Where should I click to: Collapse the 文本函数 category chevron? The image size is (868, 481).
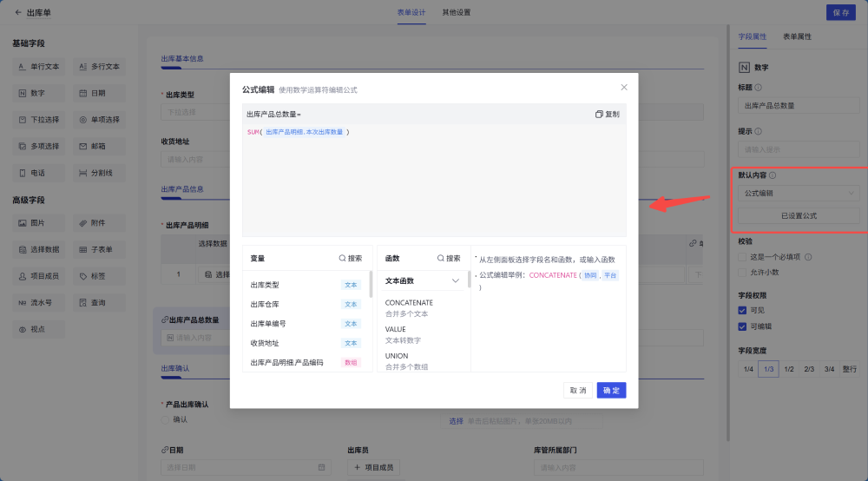point(455,281)
